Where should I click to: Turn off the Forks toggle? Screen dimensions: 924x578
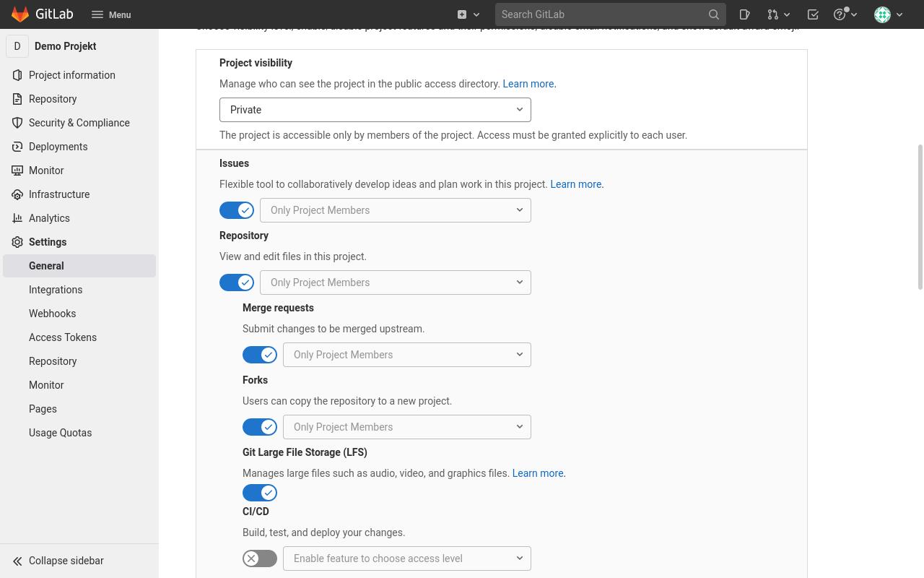[260, 427]
